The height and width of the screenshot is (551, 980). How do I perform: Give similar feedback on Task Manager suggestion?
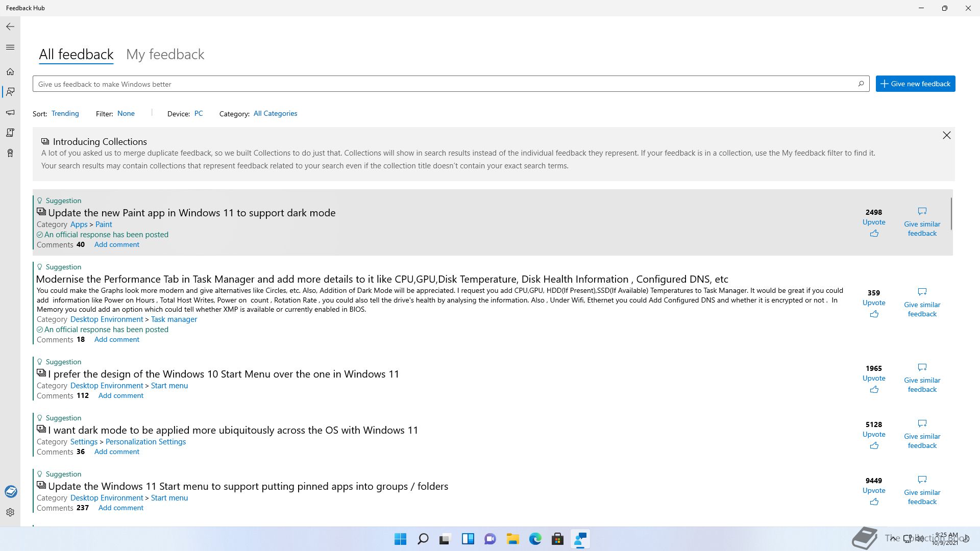click(x=922, y=303)
